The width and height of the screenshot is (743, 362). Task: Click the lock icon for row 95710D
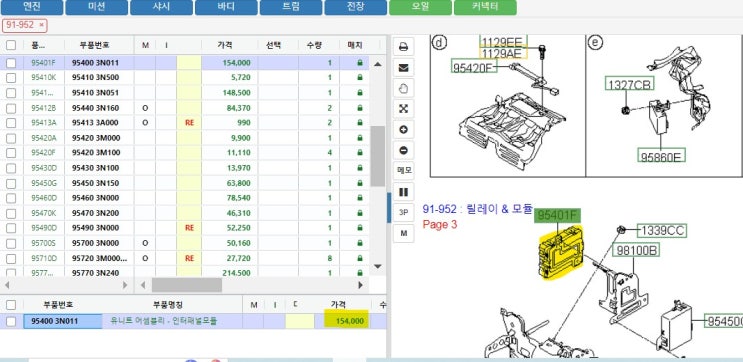point(360,258)
